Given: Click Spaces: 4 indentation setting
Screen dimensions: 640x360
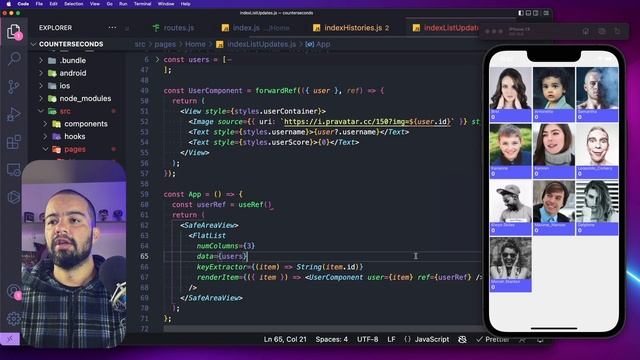Looking at the screenshot, I should pos(331,339).
